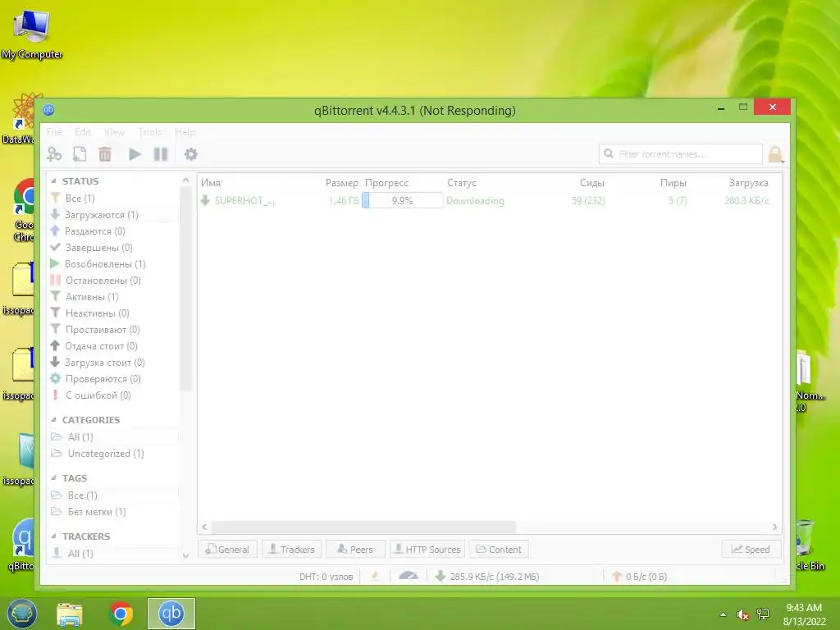Click the add torrent link toolbar icon

click(54, 154)
